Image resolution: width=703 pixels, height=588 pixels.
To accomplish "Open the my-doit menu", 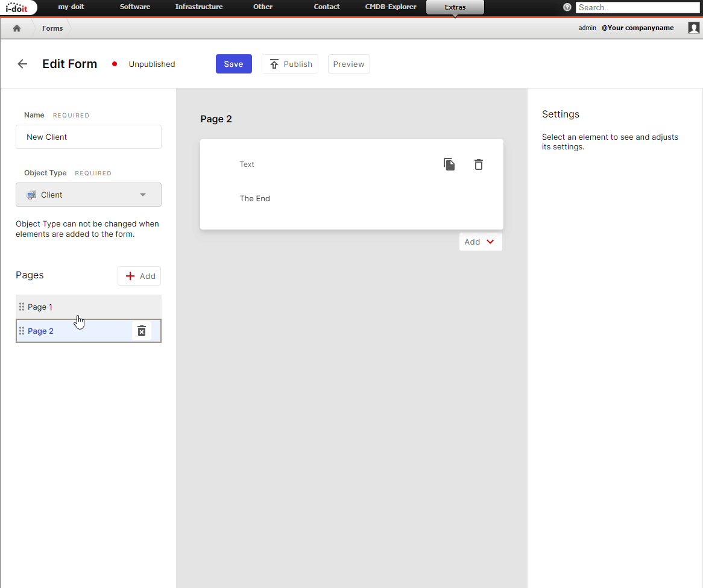I will click(x=71, y=7).
